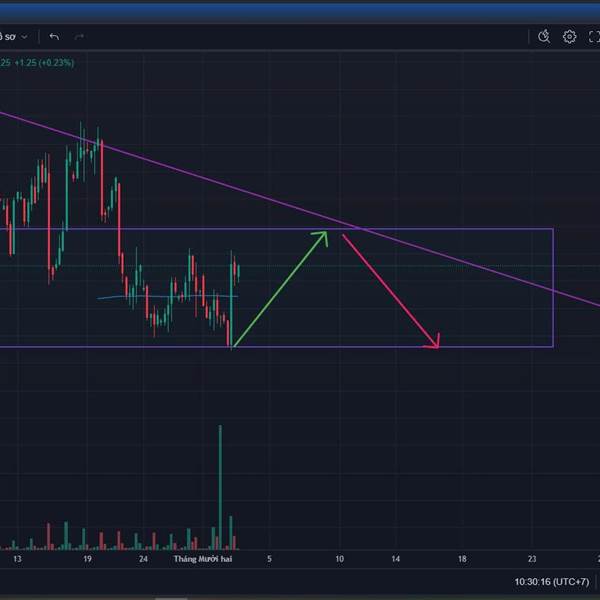Click the '24' date label

[x=143, y=559]
